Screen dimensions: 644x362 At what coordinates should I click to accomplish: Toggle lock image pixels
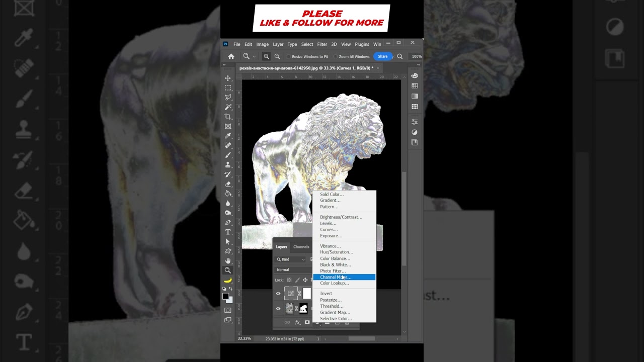[297, 280]
